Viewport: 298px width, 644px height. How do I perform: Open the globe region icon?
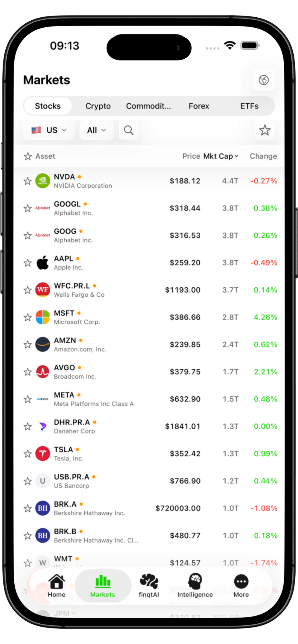coord(263,80)
